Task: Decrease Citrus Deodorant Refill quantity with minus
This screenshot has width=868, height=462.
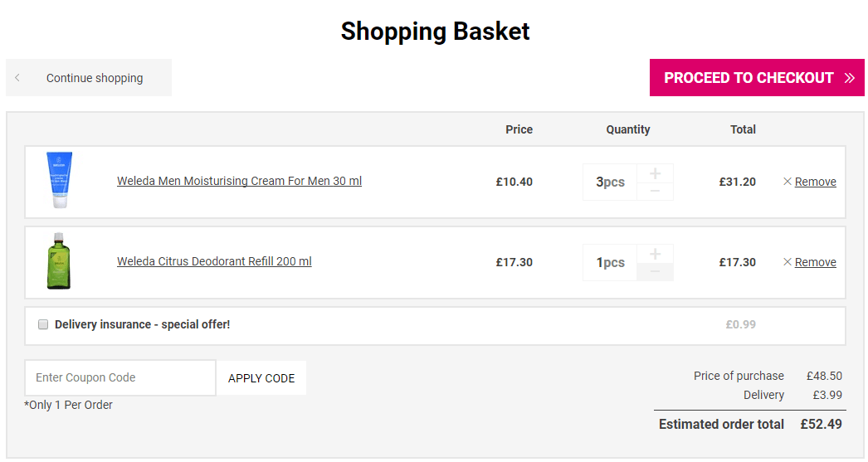Action: pos(655,272)
